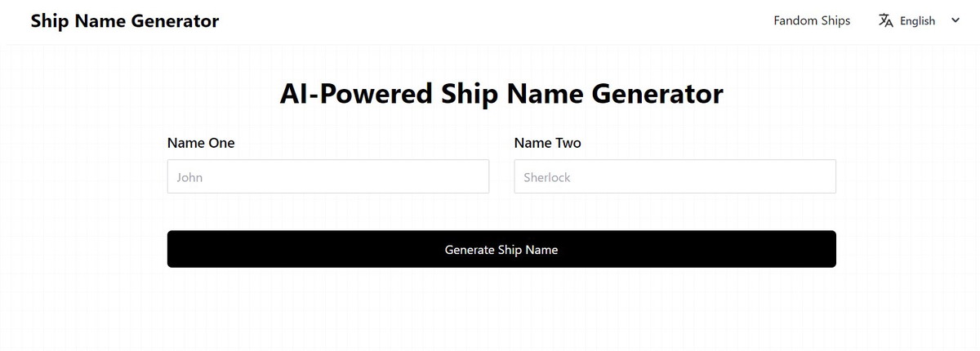Expand the language chevron arrow
The height and width of the screenshot is (351, 980).
click(x=955, y=20)
